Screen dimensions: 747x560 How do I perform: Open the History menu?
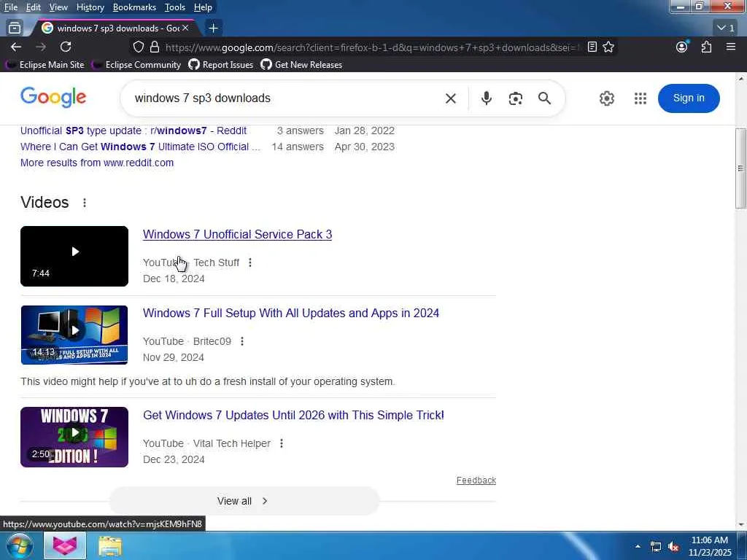(x=90, y=7)
